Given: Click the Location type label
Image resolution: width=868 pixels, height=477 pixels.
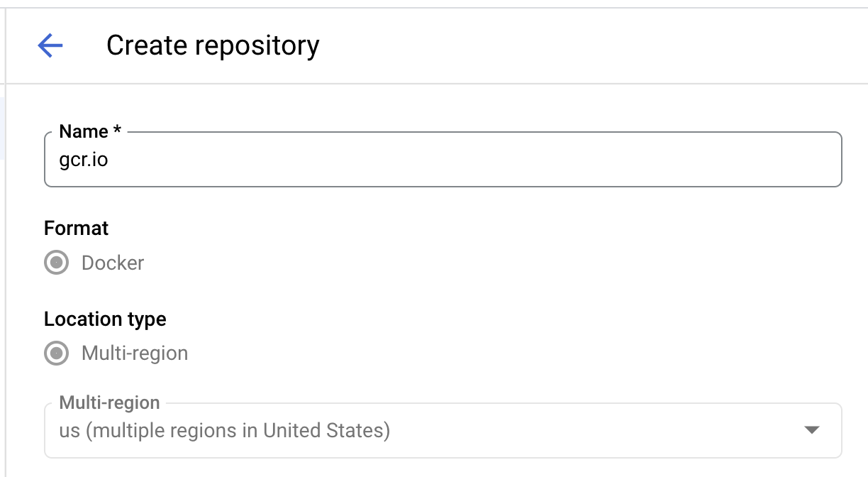Looking at the screenshot, I should (x=104, y=319).
